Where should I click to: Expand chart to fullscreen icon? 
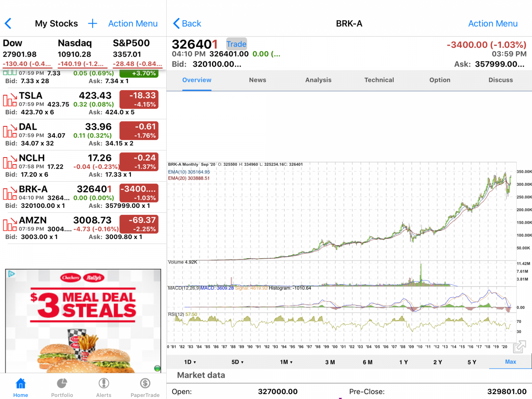click(520, 347)
